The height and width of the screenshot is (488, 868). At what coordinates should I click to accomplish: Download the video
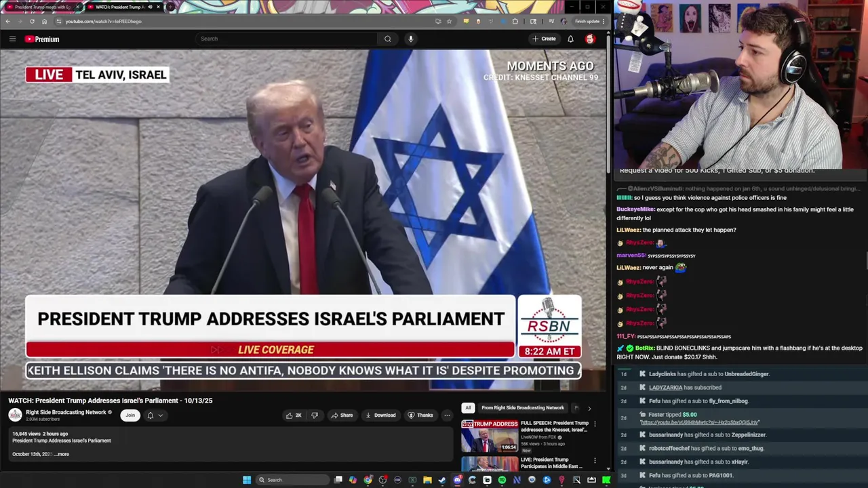(380, 415)
